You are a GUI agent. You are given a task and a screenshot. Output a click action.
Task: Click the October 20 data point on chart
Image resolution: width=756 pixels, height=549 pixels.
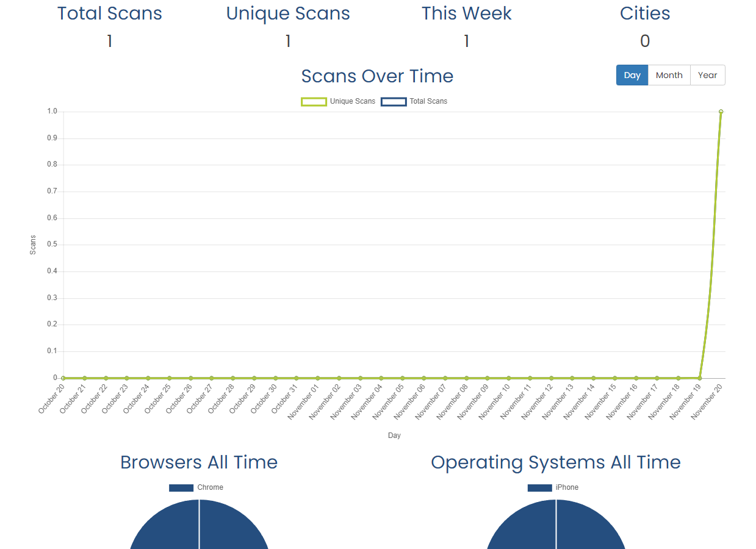click(x=63, y=378)
